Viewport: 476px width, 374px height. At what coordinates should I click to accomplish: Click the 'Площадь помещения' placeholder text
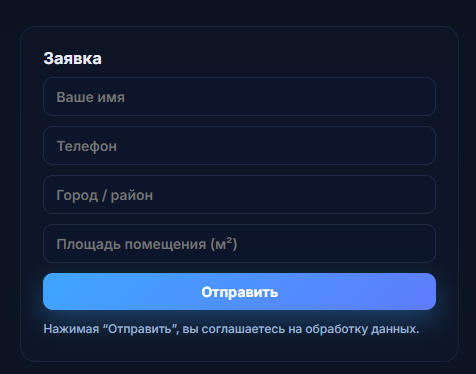131,244
